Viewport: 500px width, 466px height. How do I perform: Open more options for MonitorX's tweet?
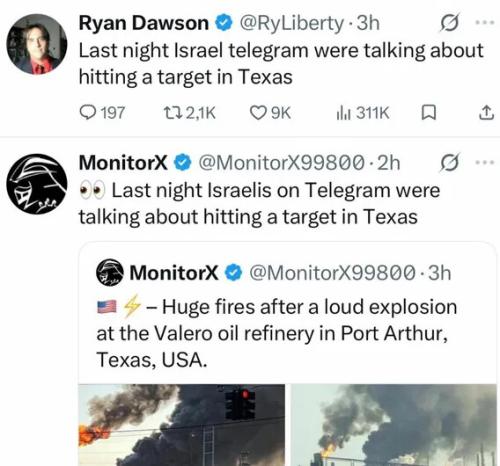485,163
